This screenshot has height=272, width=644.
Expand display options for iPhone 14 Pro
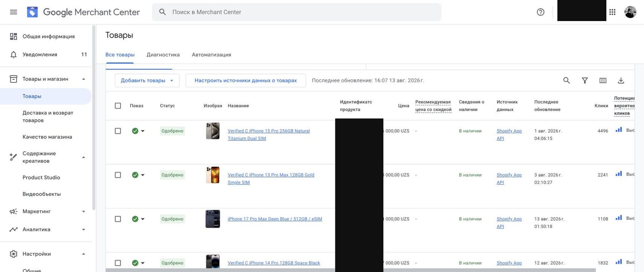point(143,263)
